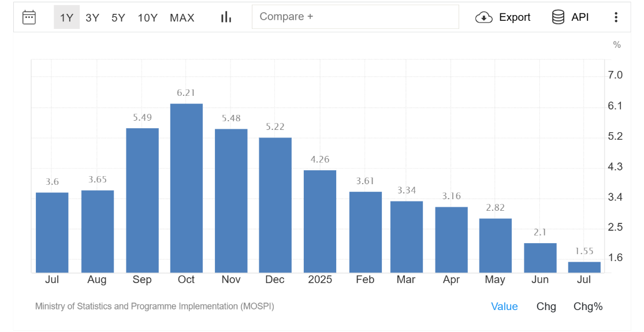
Task: Toggle the Chg display mode
Action: click(x=546, y=307)
